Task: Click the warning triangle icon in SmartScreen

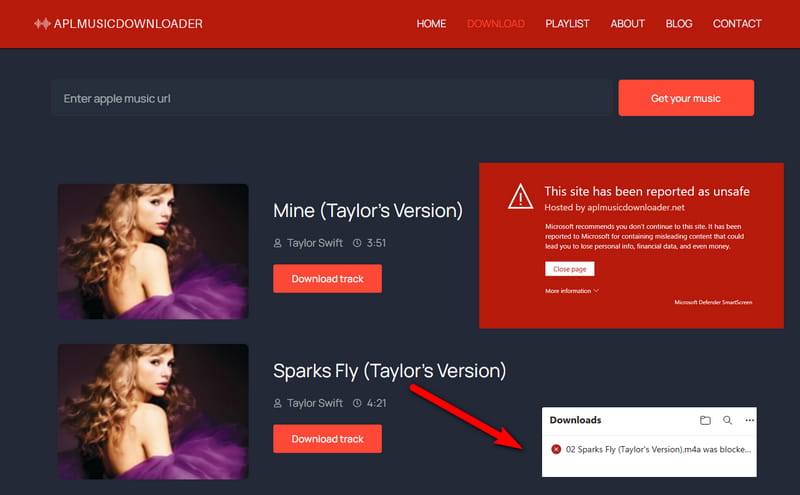Action: pyautogui.click(x=520, y=196)
